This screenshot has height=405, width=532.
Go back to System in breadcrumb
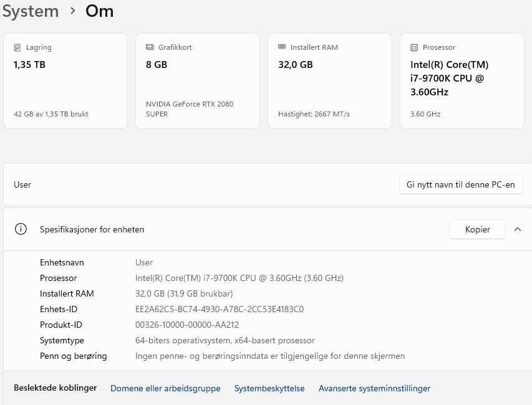30,11
